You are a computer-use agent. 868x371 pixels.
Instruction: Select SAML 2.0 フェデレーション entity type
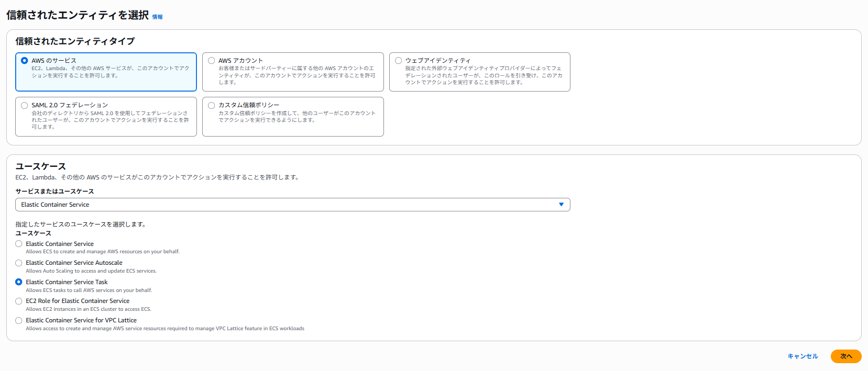pyautogui.click(x=25, y=105)
